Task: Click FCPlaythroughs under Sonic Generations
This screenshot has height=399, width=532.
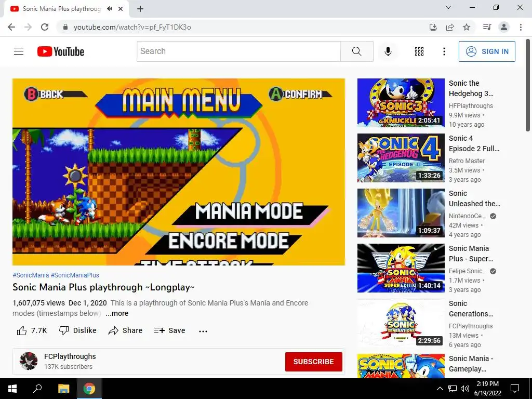Action: coord(471,326)
